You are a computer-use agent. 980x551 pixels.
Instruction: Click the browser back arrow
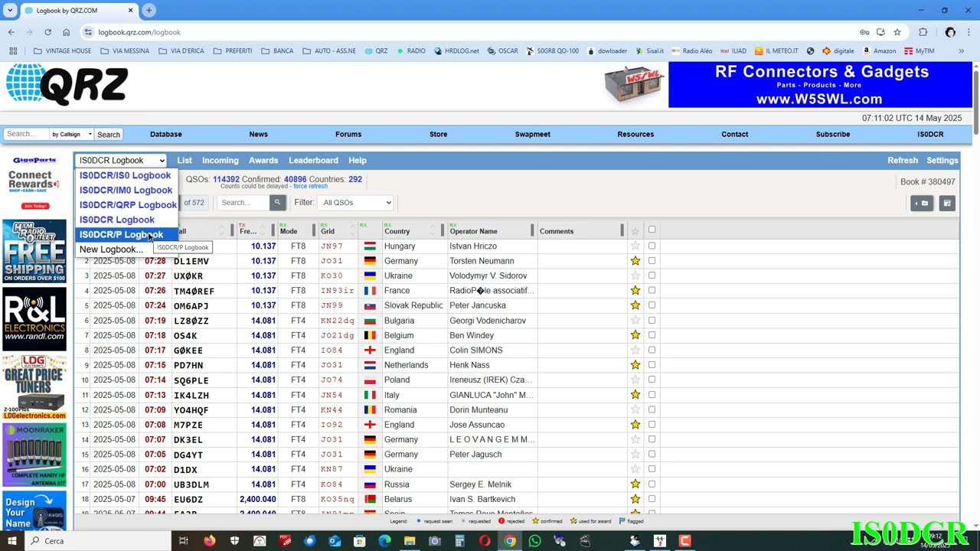(11, 32)
